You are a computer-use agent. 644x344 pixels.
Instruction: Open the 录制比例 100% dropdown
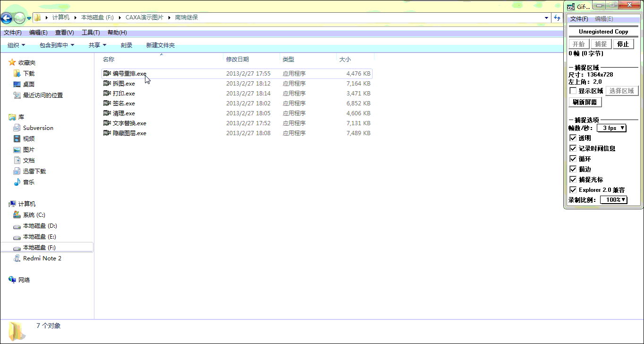(614, 200)
